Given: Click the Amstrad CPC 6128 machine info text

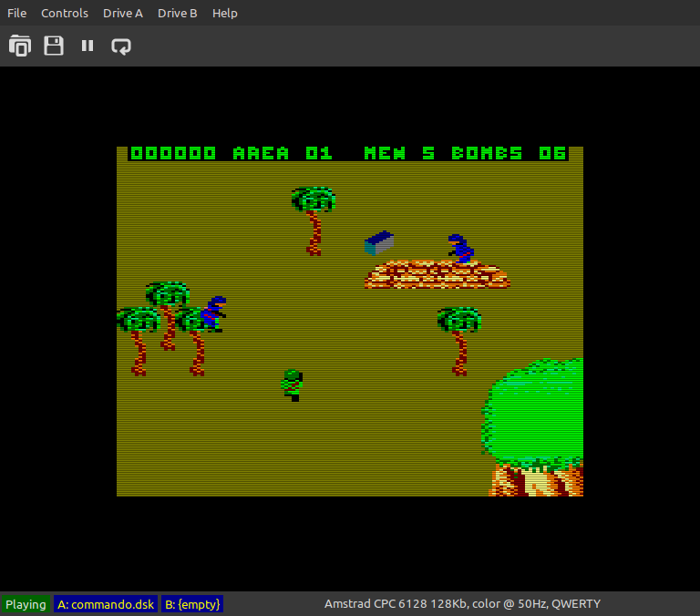Looking at the screenshot, I should (462, 604).
